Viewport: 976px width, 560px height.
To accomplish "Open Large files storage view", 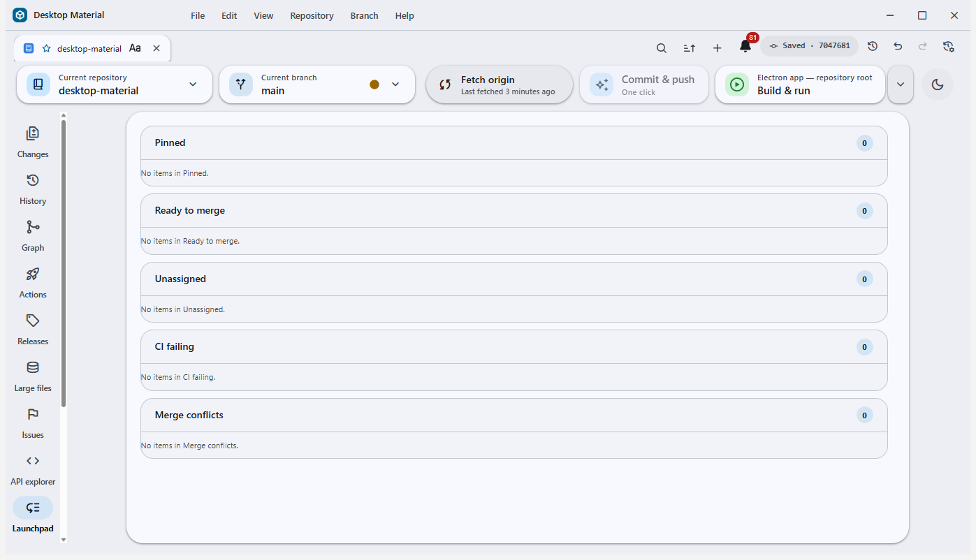I will click(33, 376).
